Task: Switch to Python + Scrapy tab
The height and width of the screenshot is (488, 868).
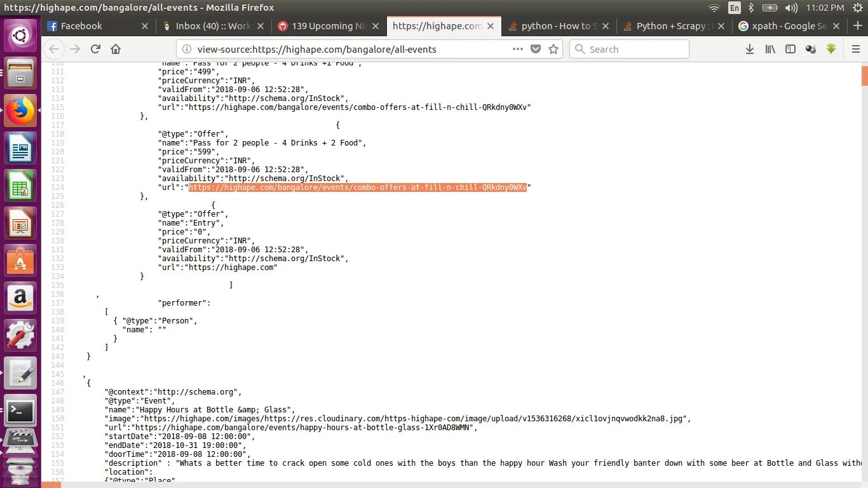Action: (x=674, y=26)
